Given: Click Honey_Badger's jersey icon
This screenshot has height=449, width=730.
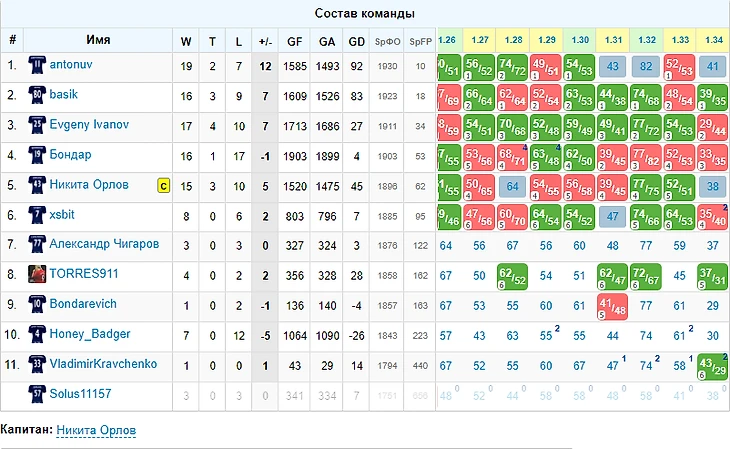Looking at the screenshot, I should pyautogui.click(x=38, y=335).
